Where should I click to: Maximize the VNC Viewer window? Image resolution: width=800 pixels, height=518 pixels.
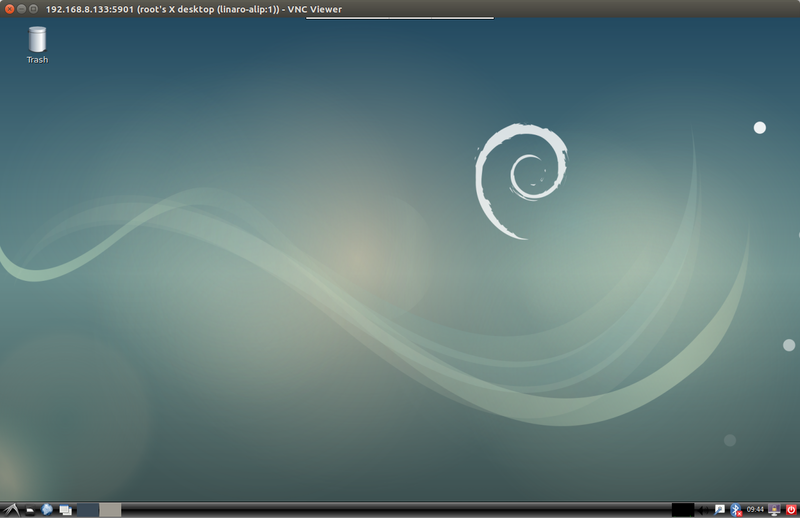(34, 8)
